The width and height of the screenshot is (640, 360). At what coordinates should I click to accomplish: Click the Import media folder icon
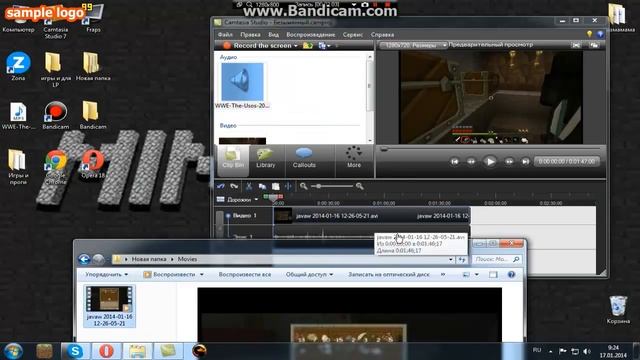tap(308, 45)
